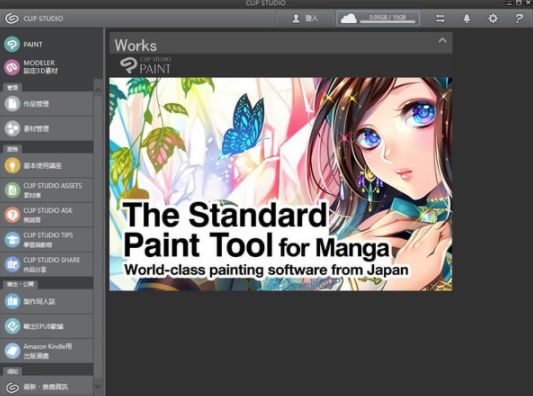Open the help question mark icon
Screen dimensions: 533x396
click(519, 18)
